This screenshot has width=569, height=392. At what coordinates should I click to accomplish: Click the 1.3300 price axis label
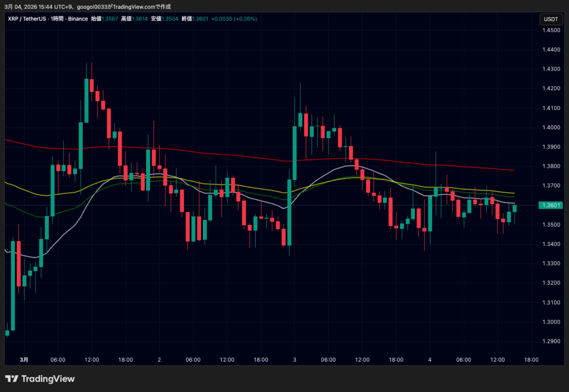click(551, 264)
